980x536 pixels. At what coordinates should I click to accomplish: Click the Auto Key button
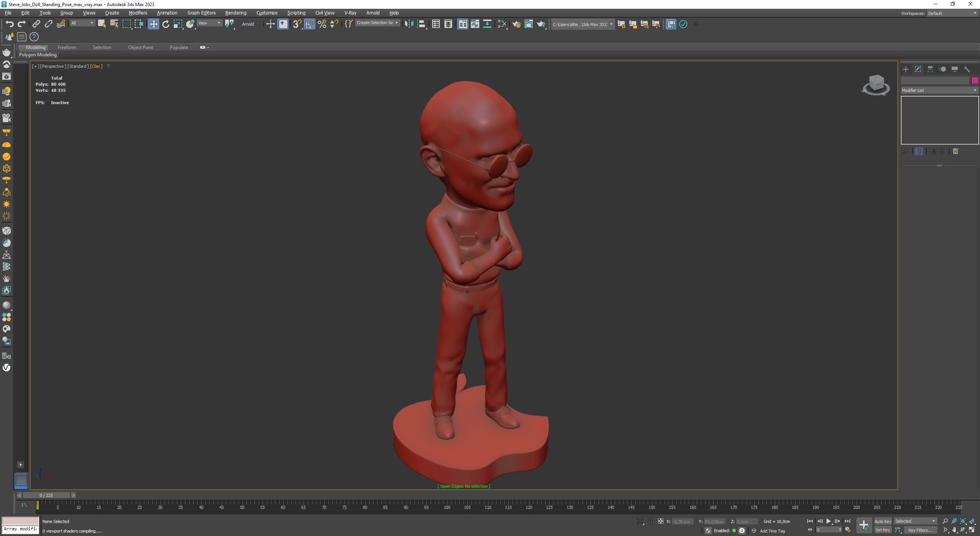pos(882,521)
